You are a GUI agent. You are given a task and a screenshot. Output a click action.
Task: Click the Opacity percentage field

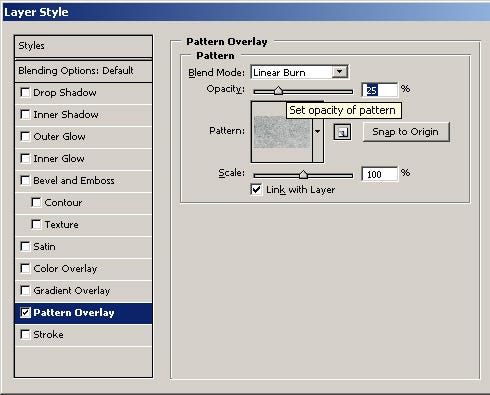click(380, 90)
